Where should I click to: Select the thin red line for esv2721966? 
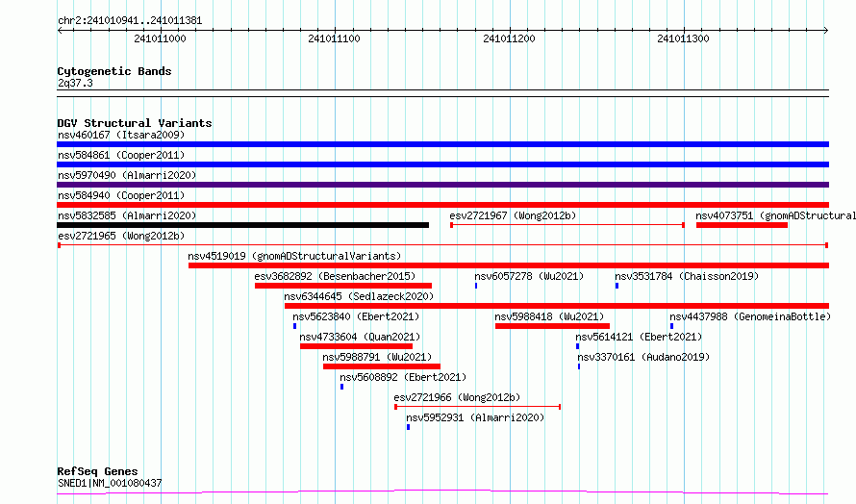coord(478,407)
